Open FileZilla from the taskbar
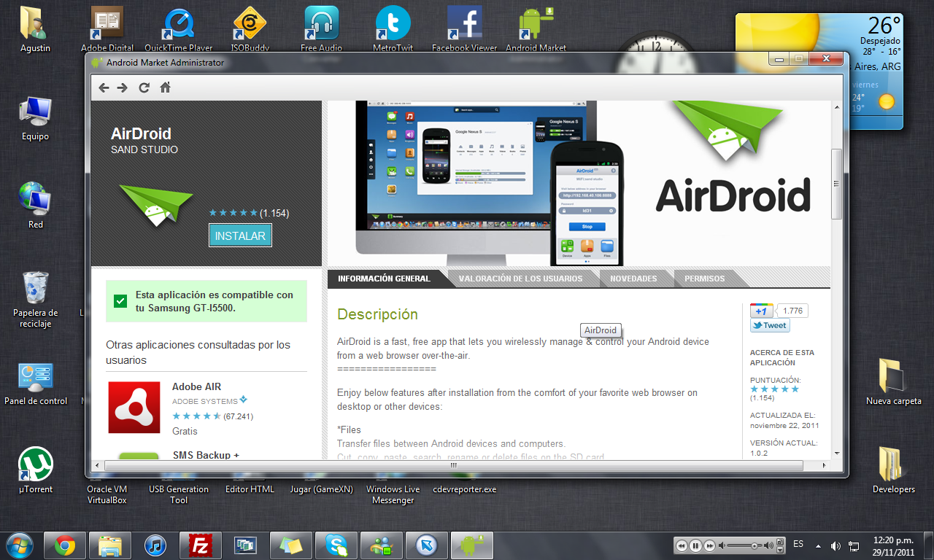Viewport: 934px width, 560px height. pyautogui.click(x=201, y=545)
